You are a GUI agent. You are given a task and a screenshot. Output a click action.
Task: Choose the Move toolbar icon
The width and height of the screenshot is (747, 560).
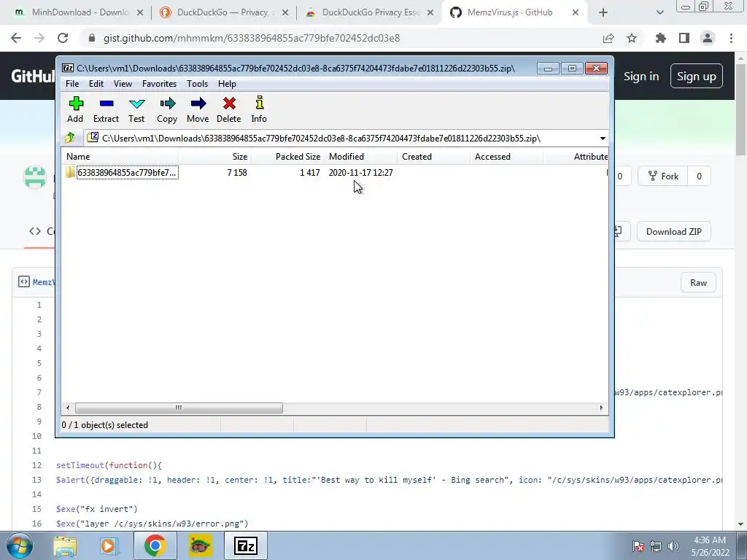(198, 110)
